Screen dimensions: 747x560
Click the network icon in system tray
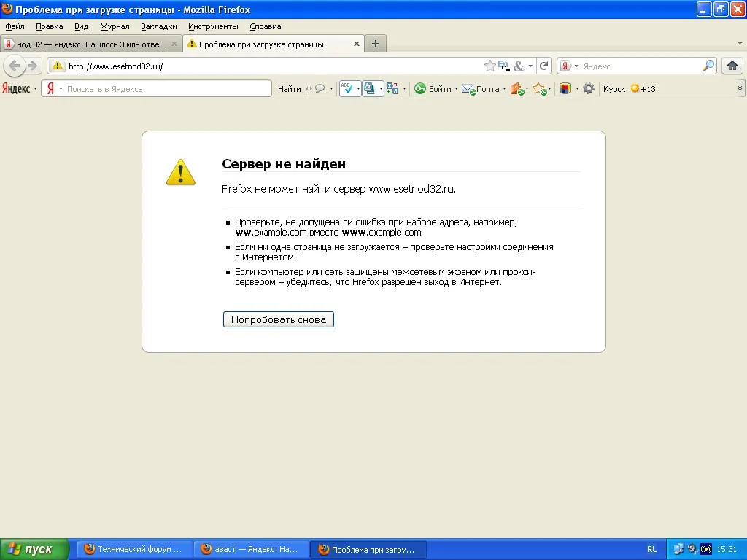(x=678, y=549)
